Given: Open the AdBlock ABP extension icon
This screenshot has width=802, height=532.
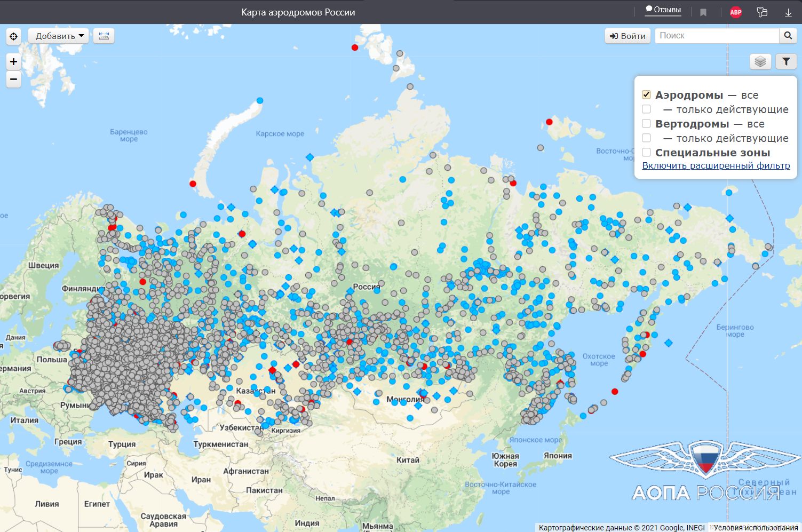Looking at the screenshot, I should tap(736, 12).
